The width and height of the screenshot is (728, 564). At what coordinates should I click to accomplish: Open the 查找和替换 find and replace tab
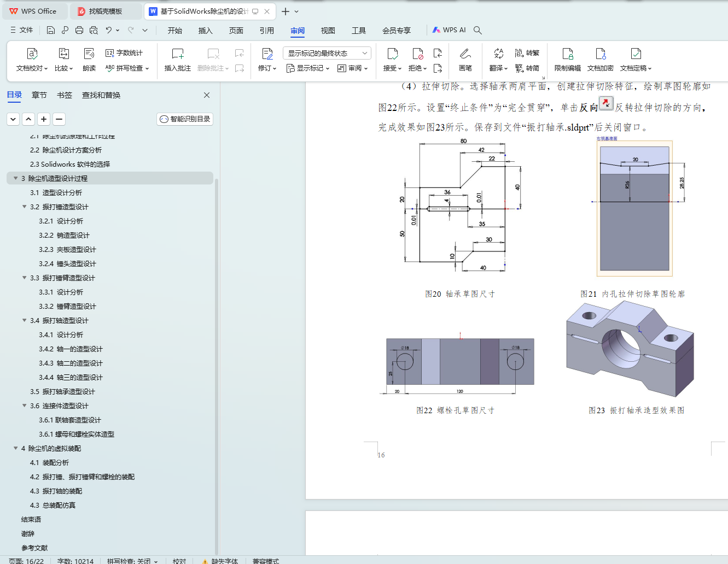101,95
